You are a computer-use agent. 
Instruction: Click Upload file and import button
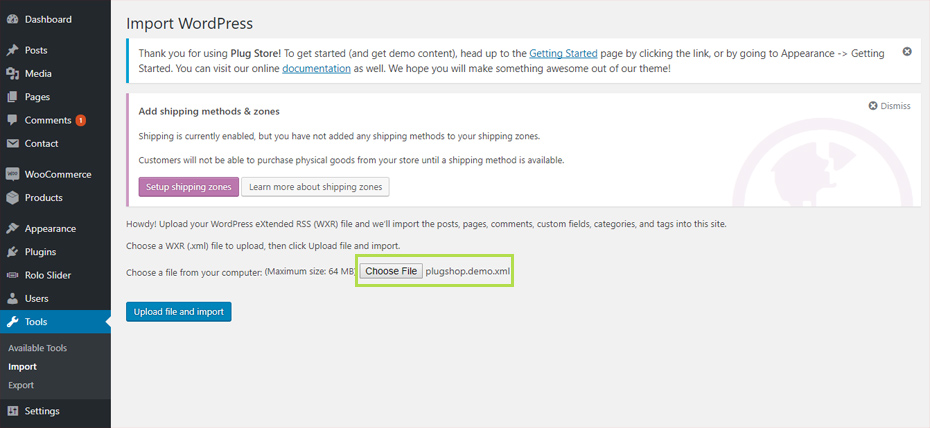(179, 312)
